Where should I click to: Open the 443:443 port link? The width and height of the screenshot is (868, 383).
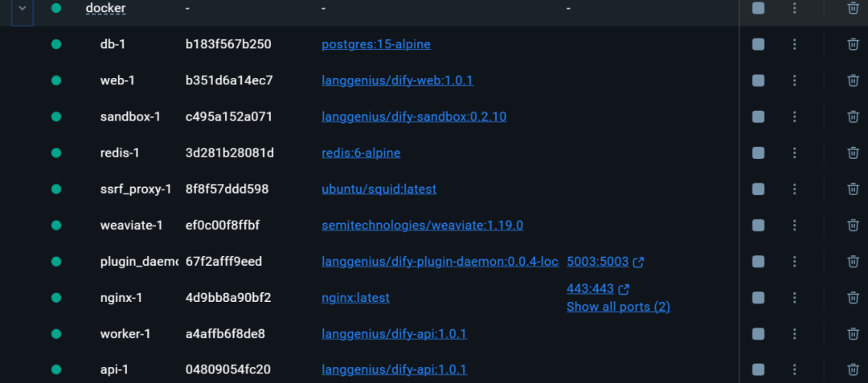click(590, 288)
